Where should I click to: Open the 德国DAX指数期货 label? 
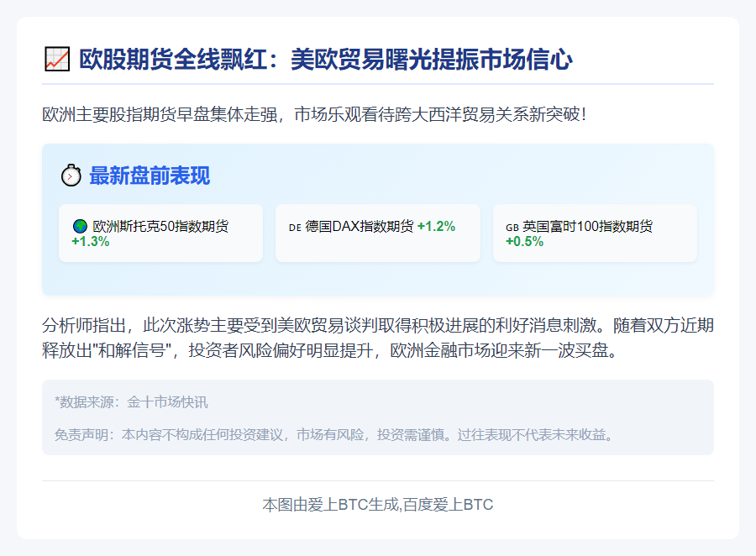pyautogui.click(x=360, y=226)
